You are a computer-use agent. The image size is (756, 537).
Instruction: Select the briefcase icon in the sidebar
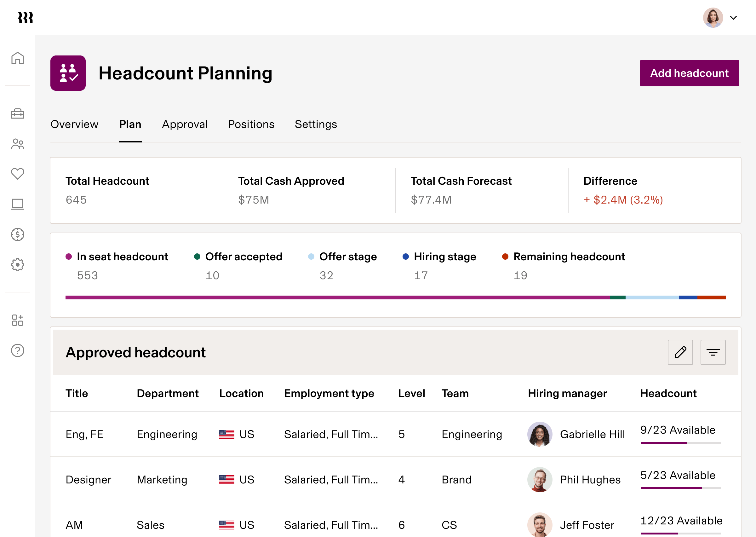[x=18, y=114]
